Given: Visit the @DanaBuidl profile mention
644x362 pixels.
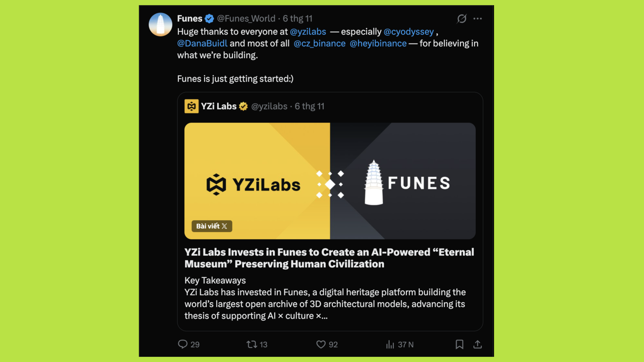Looking at the screenshot, I should tap(202, 44).
